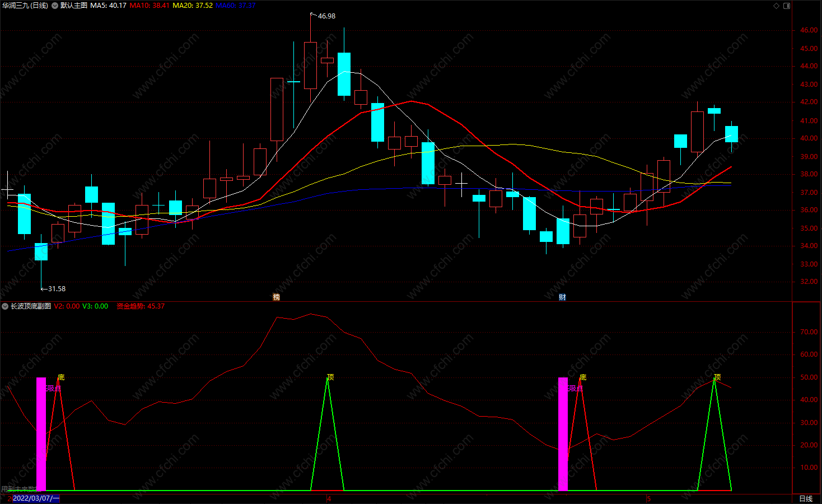822x504 pixels.
Task: Click the 默认主图 indicator name
Action: (x=74, y=6)
